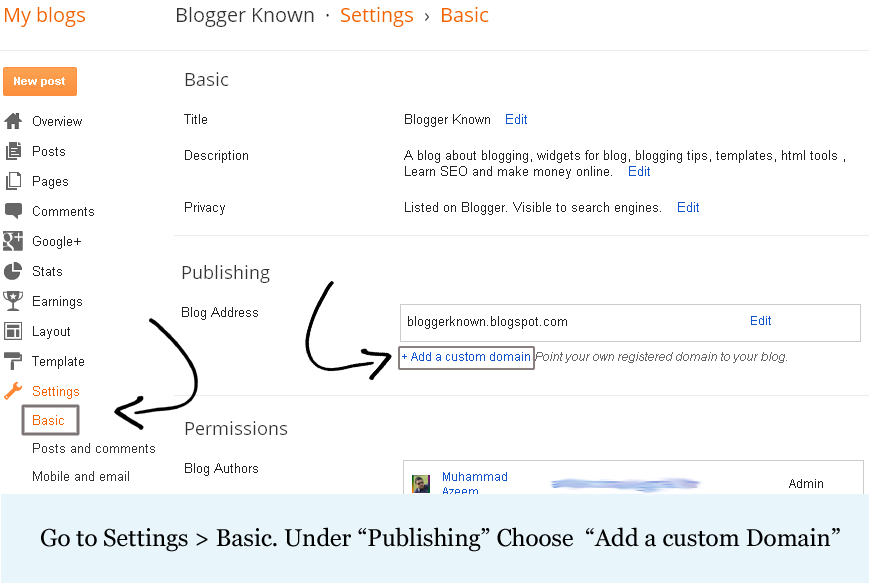Click the Posts documents icon
This screenshot has height=583, width=869.
[13, 151]
